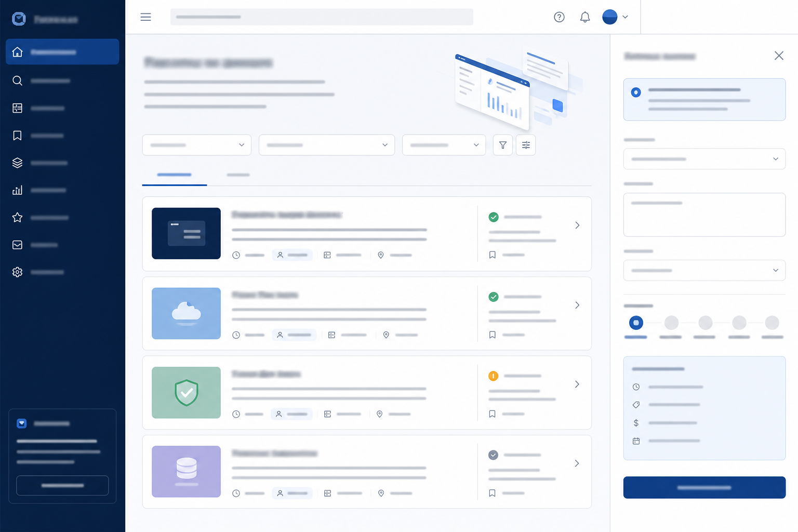Close the right side panel
798x532 pixels.
click(x=779, y=56)
